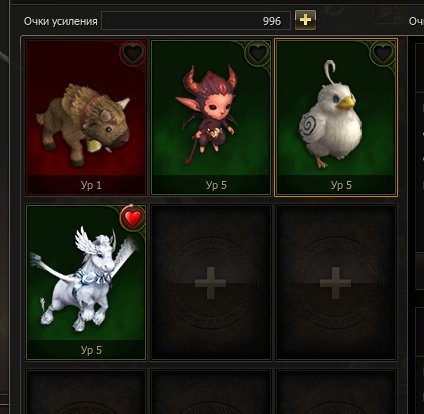Select the brown bison pet card
Viewport: 424px width, 414px height.
coord(86,117)
